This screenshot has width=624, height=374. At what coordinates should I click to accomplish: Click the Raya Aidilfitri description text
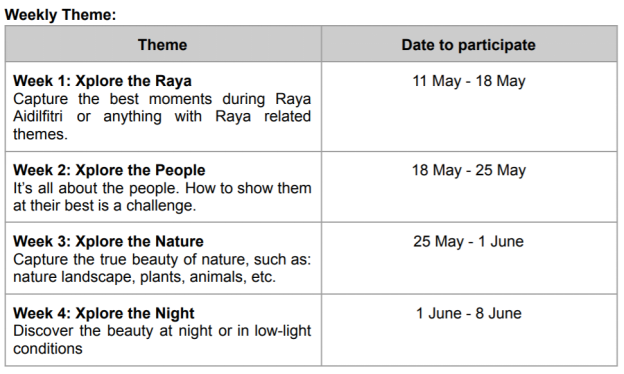pos(162,116)
